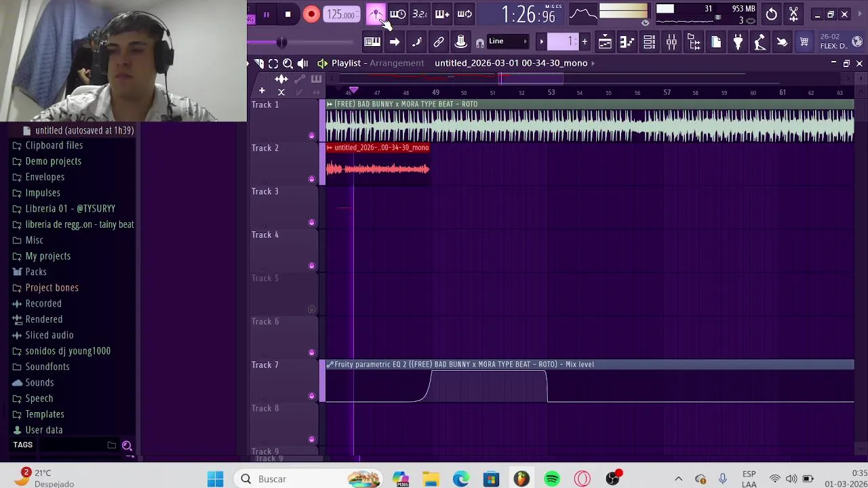Viewport: 868px width, 488px height.
Task: Pause playback with the transport pause button
Action: pos(267,14)
